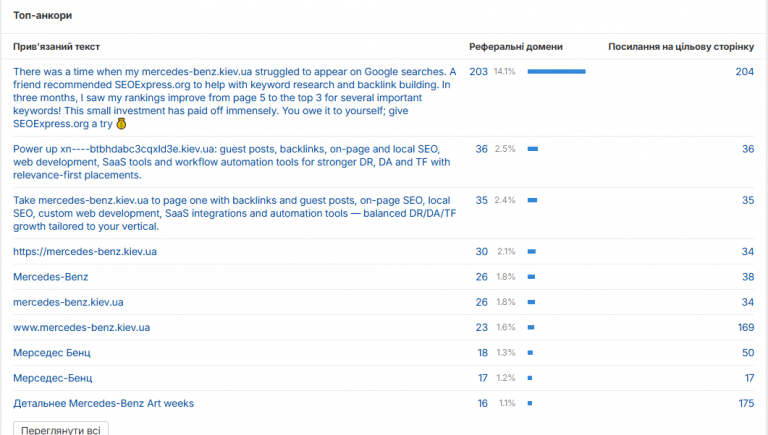Click the 169 backlinks count for www.mercedes-benz.kiev.ua
Viewport: 768px width, 435px height.
point(746,328)
